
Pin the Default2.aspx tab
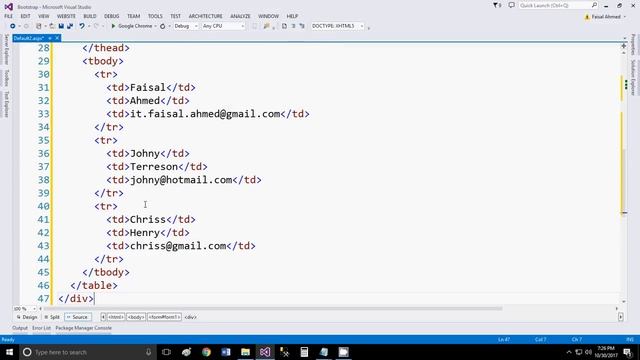point(50,38)
